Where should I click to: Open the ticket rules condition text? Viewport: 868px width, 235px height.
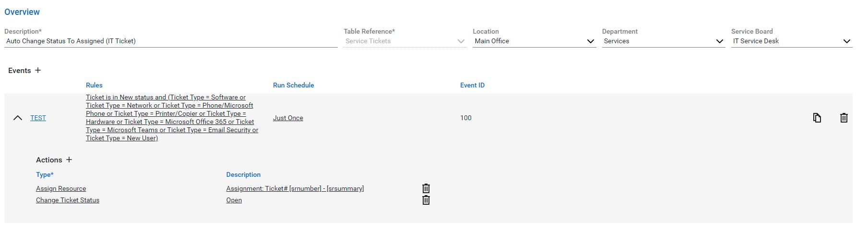click(172, 118)
